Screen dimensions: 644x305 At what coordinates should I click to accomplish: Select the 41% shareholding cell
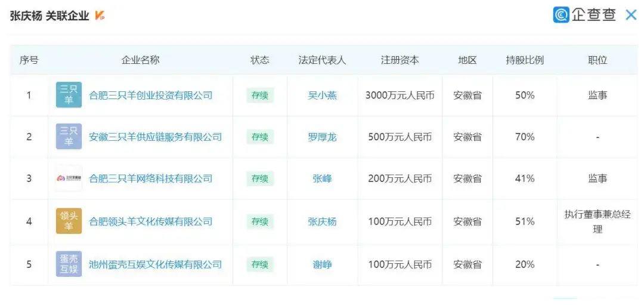(x=525, y=178)
